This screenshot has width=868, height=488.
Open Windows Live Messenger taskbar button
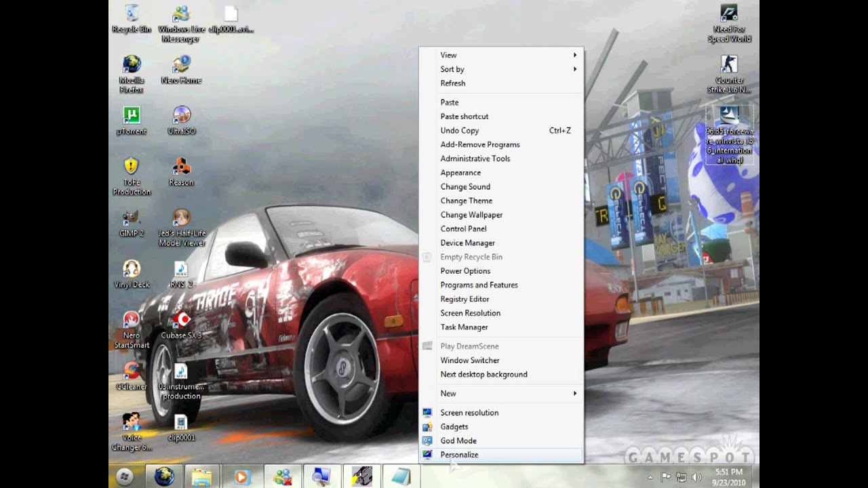tap(282, 476)
